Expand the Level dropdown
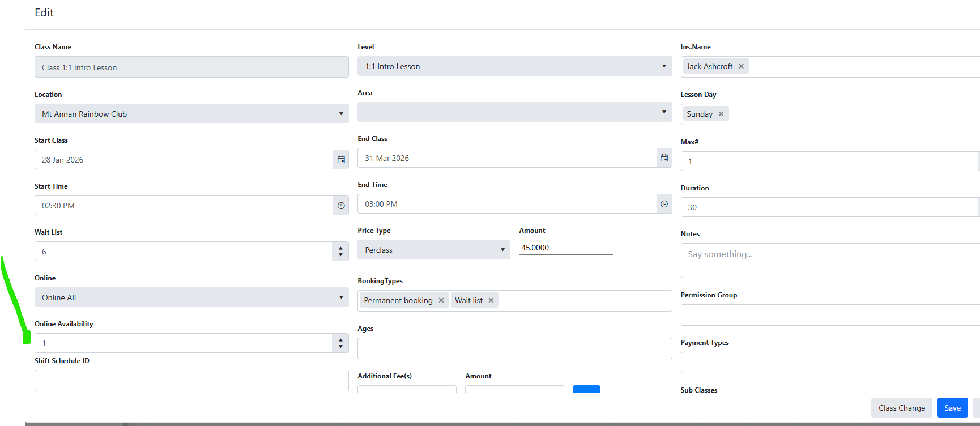This screenshot has height=426, width=980. (514, 66)
